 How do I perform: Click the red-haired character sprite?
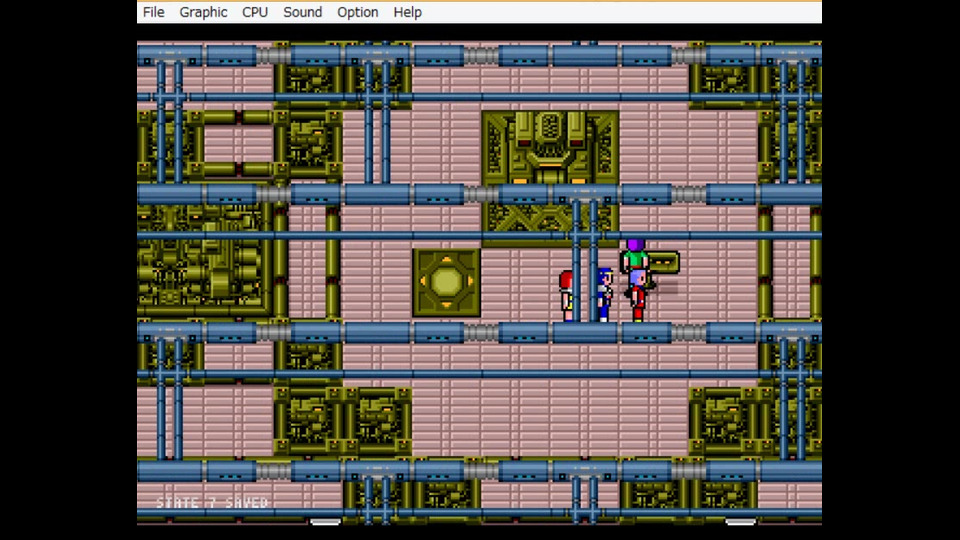point(567,296)
